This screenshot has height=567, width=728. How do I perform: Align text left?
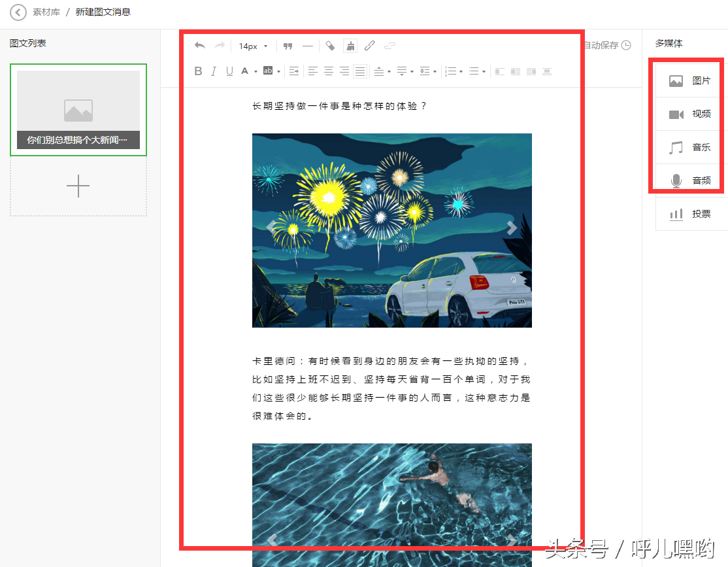[313, 71]
